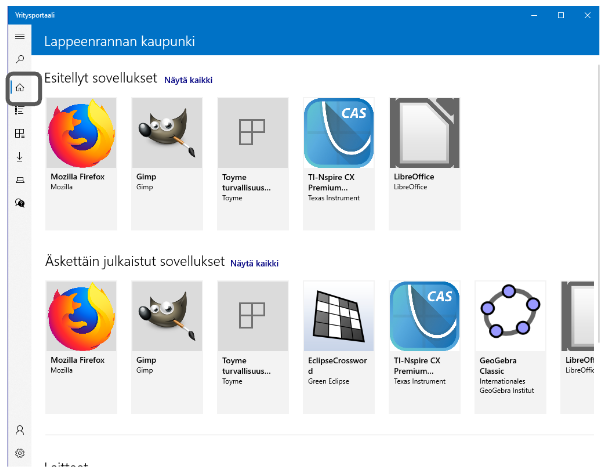Click the vertical scrollbar on right edge
The height and width of the screenshot is (471, 604).
[598, 204]
